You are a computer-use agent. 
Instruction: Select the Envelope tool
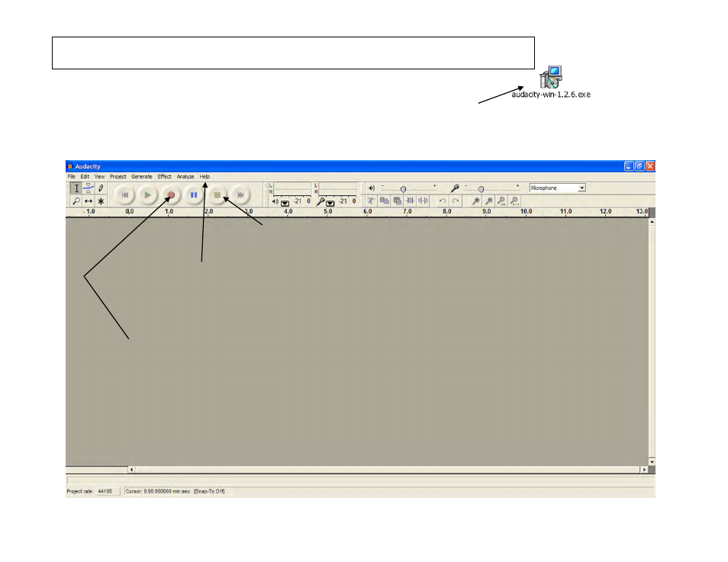tap(89, 188)
